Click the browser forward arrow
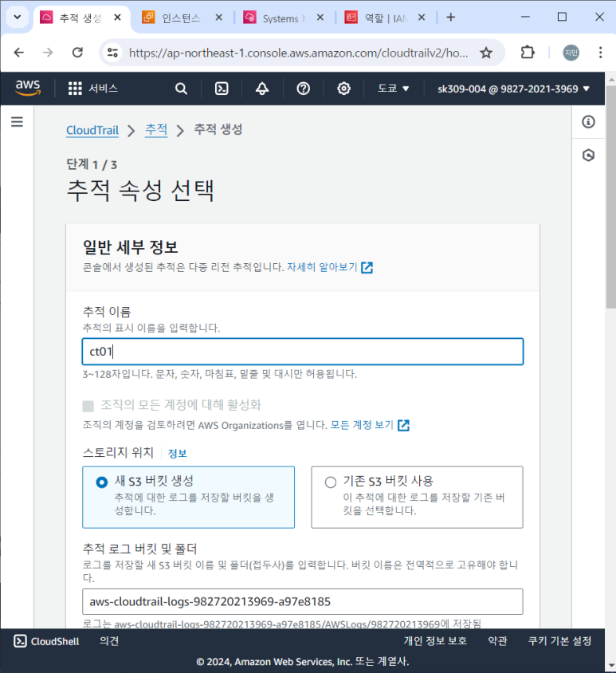The image size is (616, 673). 48,53
